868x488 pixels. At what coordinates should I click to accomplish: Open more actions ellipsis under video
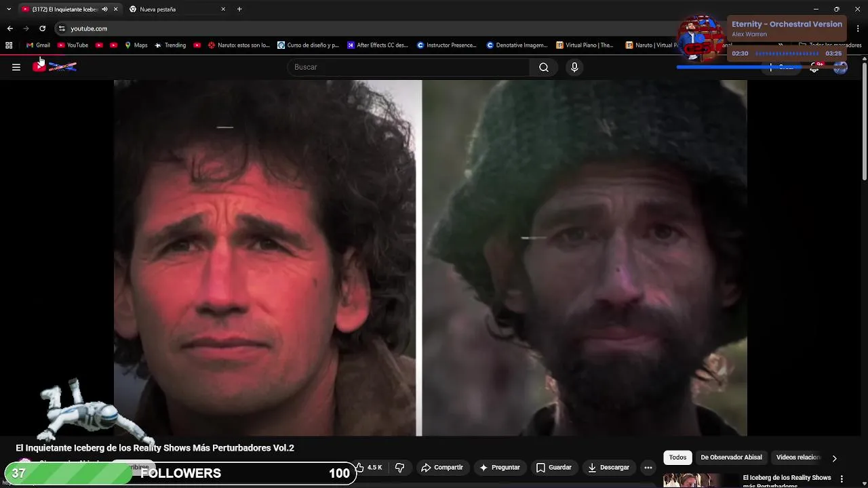pos(648,468)
